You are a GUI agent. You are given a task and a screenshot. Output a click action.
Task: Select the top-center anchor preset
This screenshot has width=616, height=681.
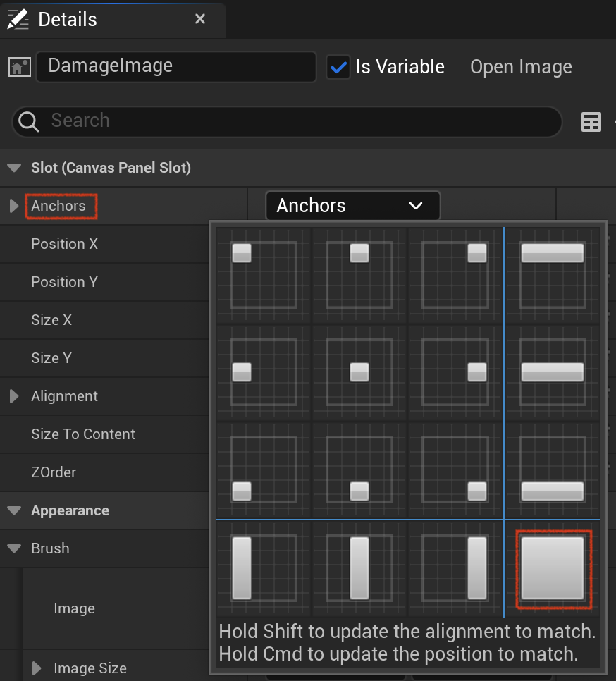click(x=359, y=275)
